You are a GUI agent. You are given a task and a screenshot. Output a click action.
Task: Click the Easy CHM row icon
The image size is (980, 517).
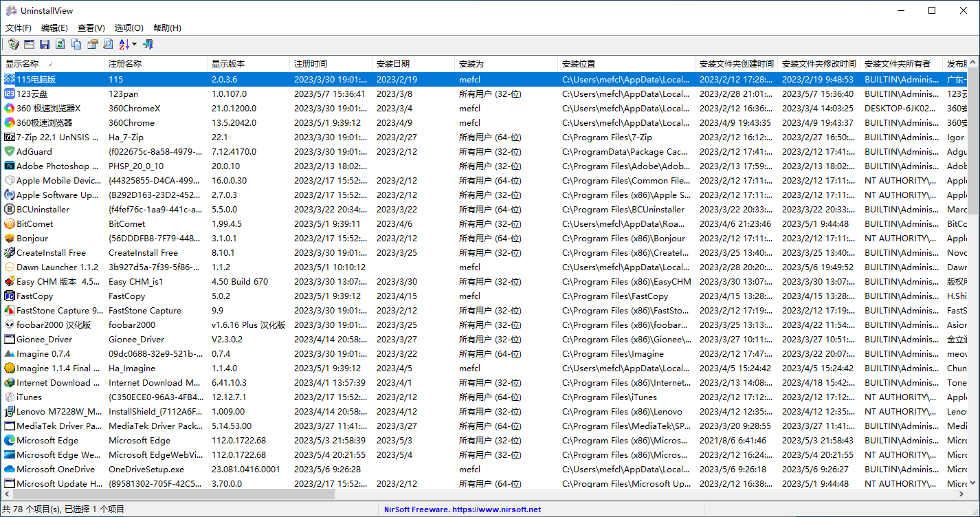tap(10, 281)
